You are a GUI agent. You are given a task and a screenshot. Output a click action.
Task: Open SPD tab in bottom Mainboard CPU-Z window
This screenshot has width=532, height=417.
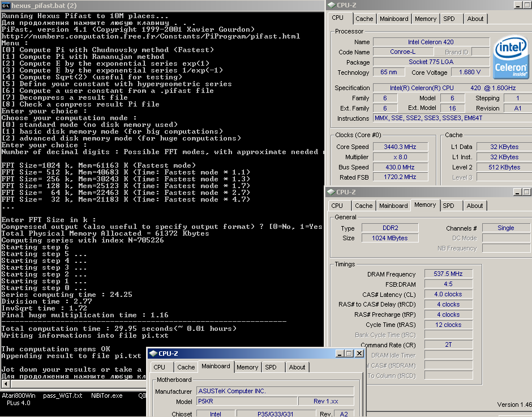pos(271,367)
